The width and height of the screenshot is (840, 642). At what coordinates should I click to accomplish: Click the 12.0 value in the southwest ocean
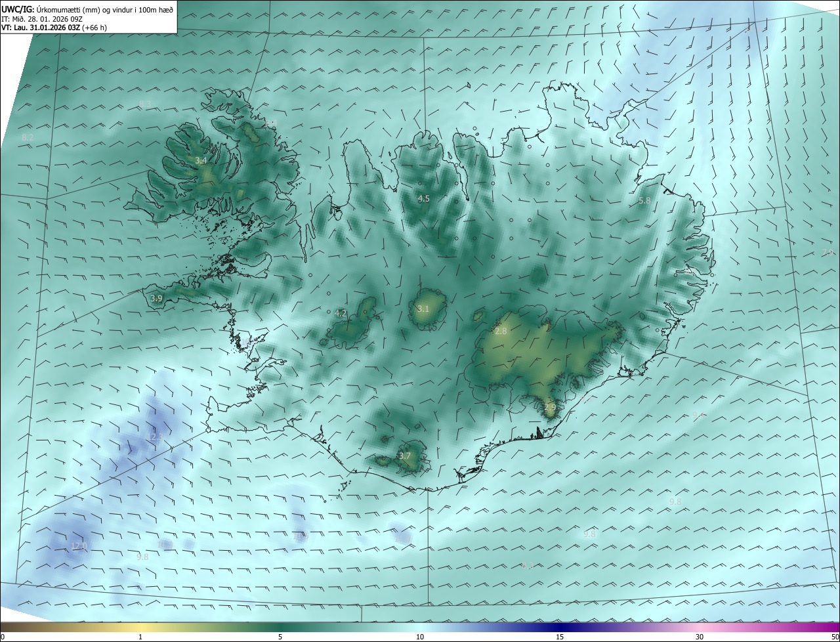79,546
